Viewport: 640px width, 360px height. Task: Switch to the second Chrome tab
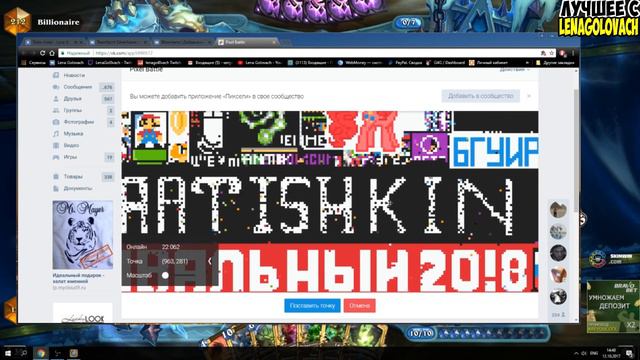click(x=119, y=42)
